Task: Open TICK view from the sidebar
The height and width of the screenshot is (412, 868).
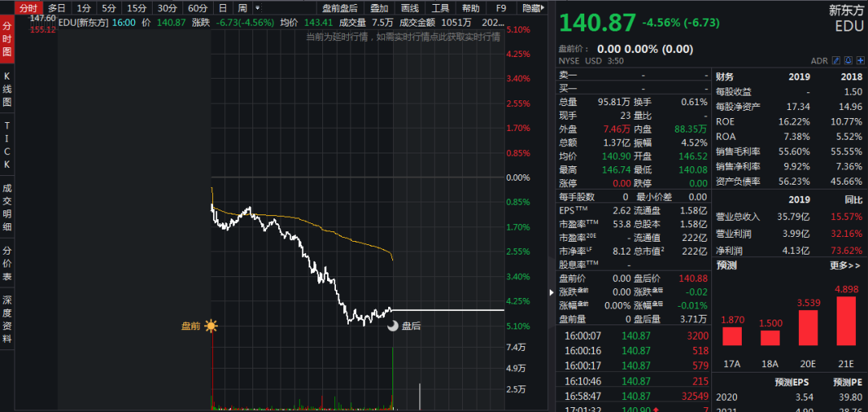Action: point(7,145)
